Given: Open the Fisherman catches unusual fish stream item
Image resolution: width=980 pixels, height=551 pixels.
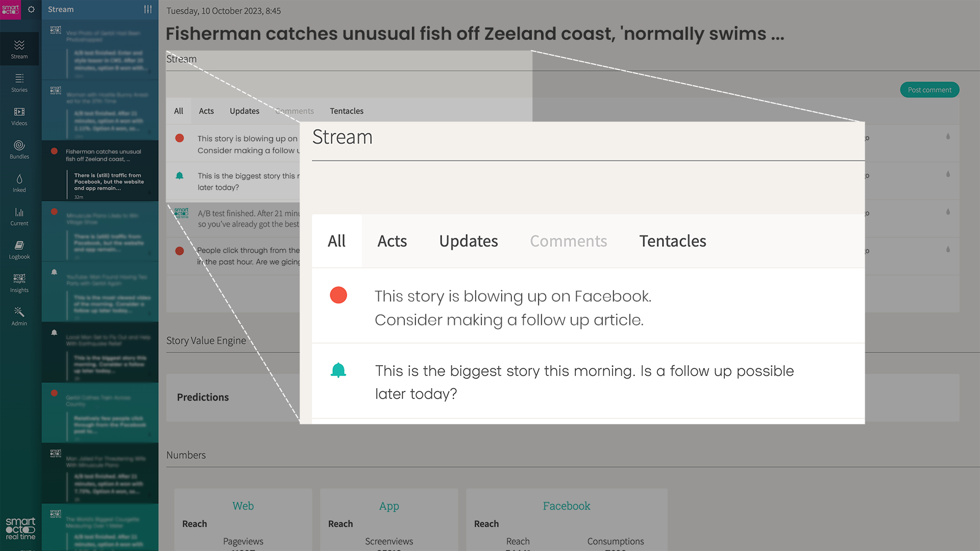Looking at the screenshot, I should (x=103, y=155).
